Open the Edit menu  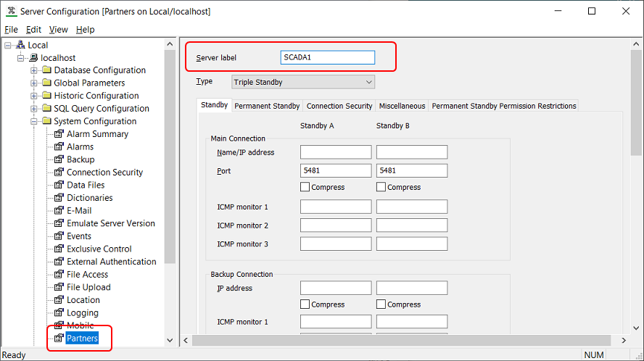point(33,30)
